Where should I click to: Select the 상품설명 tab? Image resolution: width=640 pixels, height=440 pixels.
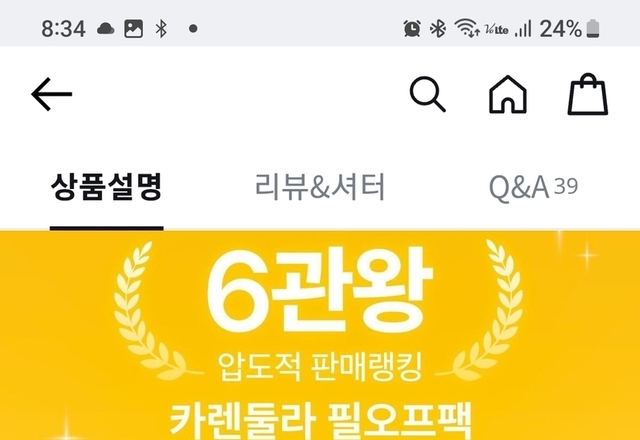(107, 187)
